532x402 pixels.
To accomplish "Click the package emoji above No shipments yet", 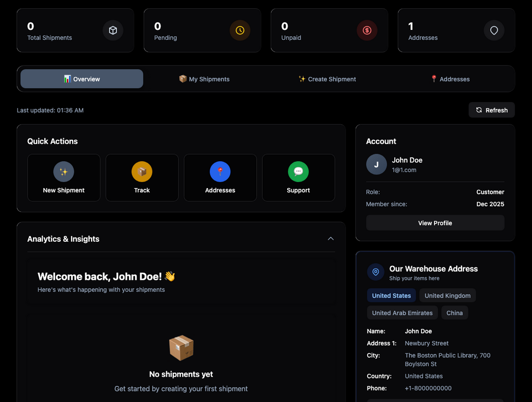I will click(181, 348).
